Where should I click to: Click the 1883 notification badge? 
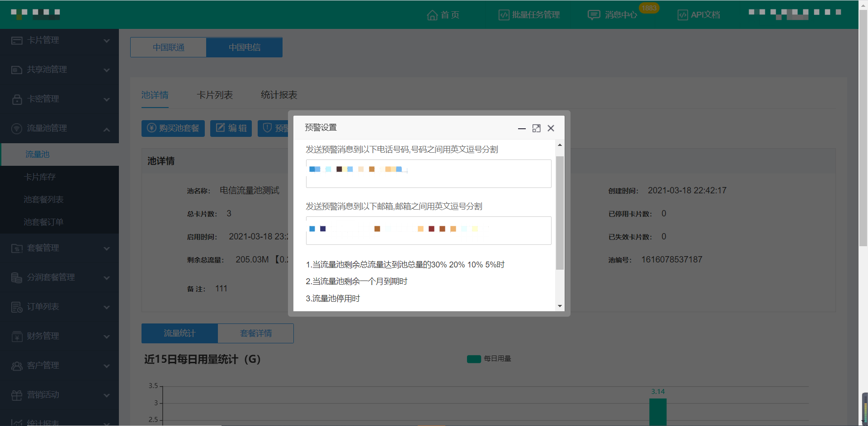649,8
